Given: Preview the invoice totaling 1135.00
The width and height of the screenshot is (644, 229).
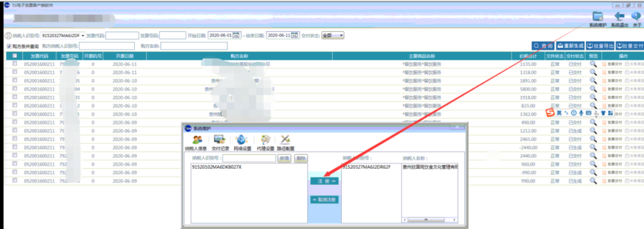Looking at the screenshot, I should (x=593, y=64).
